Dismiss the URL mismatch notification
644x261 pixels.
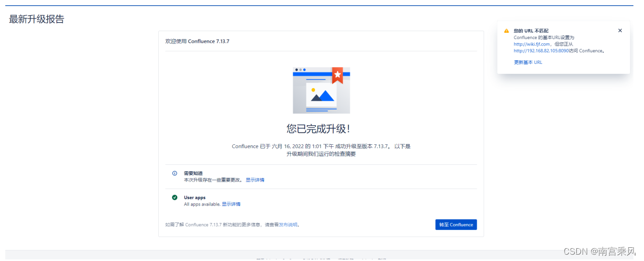pyautogui.click(x=620, y=31)
